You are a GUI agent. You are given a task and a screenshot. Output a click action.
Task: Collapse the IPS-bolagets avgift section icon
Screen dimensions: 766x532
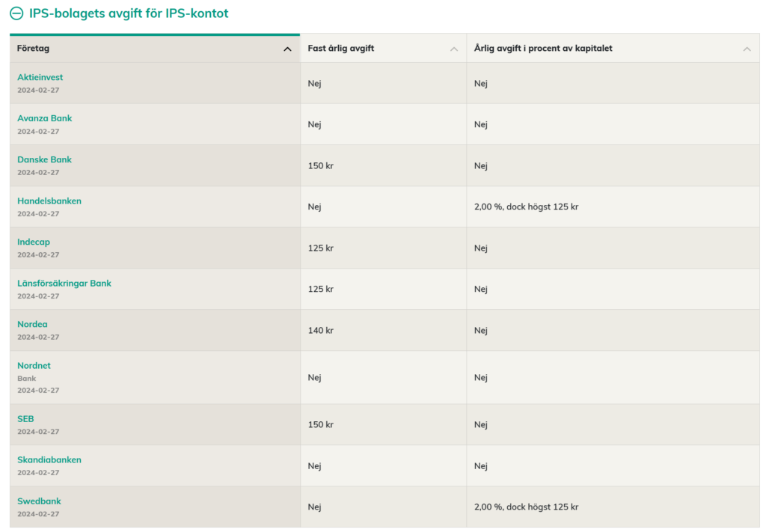tap(16, 13)
